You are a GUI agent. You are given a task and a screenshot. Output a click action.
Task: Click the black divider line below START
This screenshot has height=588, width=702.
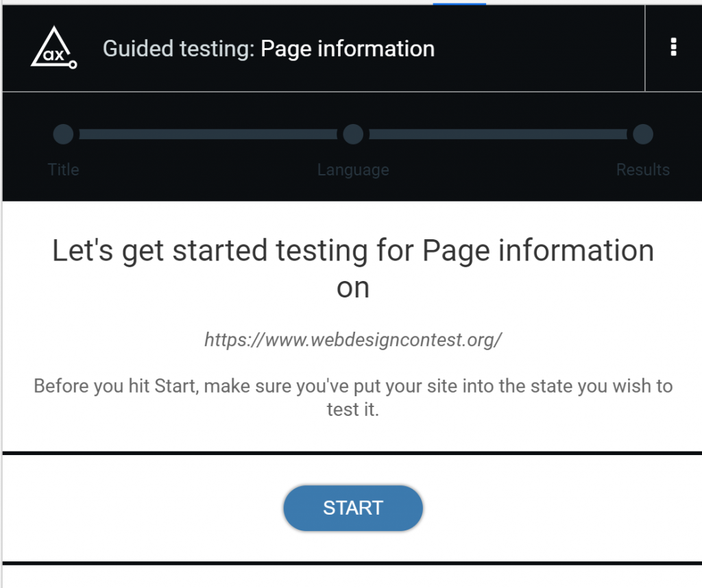352,563
